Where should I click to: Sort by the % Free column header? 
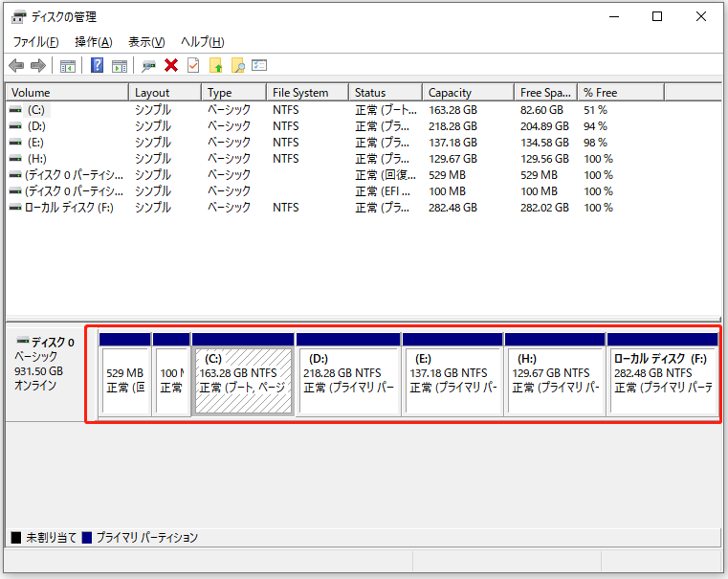[x=621, y=93]
